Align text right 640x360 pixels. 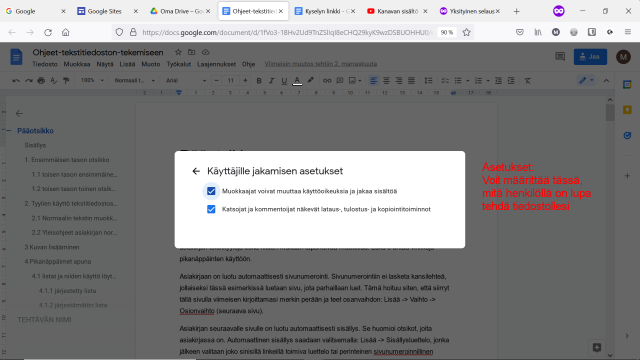pos(399,81)
